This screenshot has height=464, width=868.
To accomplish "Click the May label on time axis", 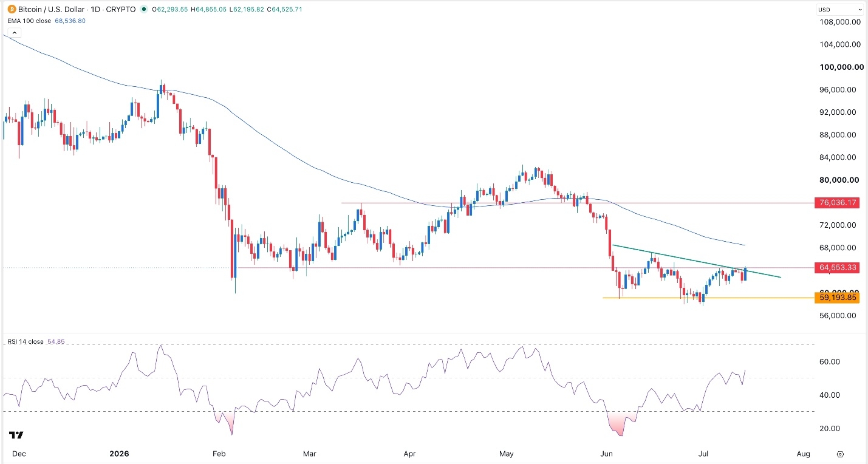I will [x=506, y=454].
